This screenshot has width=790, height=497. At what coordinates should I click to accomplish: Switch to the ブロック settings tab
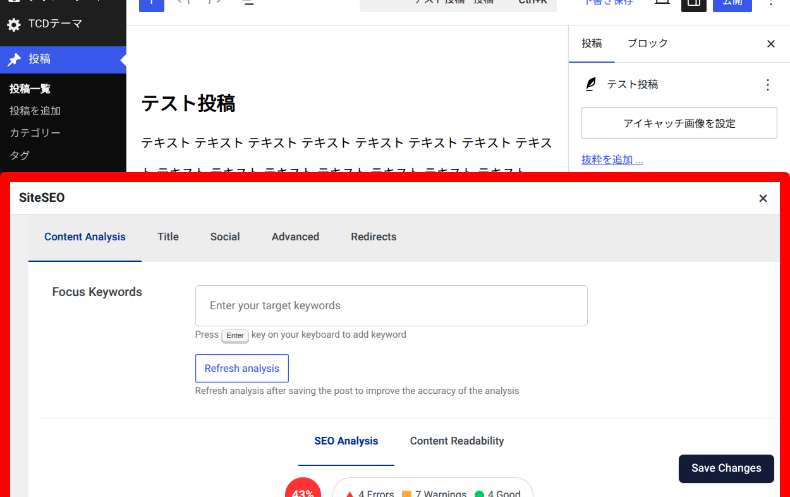pyautogui.click(x=647, y=43)
